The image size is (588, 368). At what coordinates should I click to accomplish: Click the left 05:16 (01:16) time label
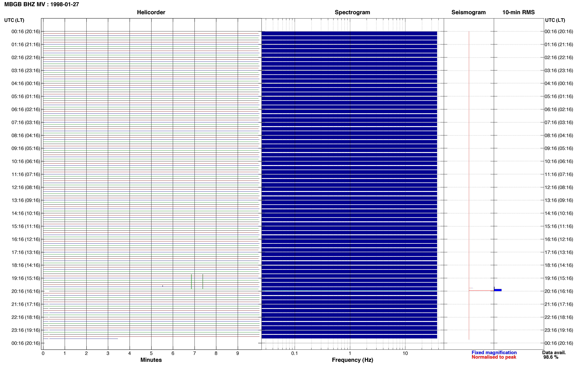tap(26, 96)
